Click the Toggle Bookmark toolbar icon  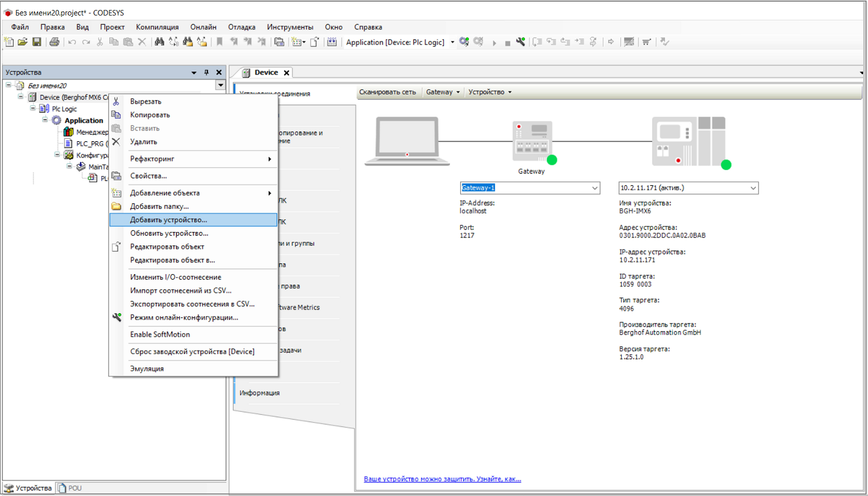pos(219,42)
